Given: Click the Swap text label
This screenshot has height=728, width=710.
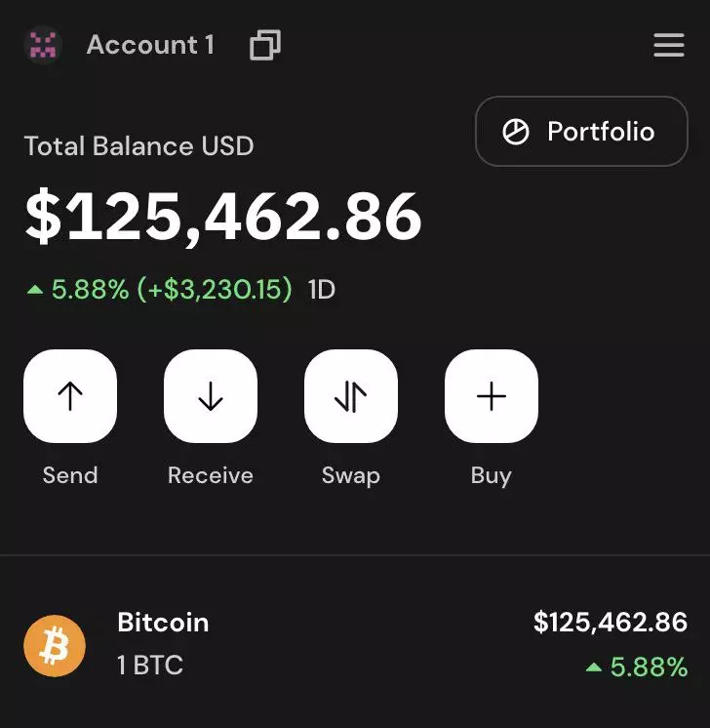Looking at the screenshot, I should tap(351, 475).
